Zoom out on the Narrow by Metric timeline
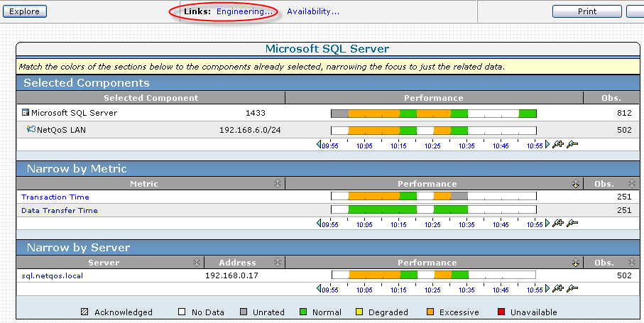644x323 pixels. pyautogui.click(x=572, y=223)
